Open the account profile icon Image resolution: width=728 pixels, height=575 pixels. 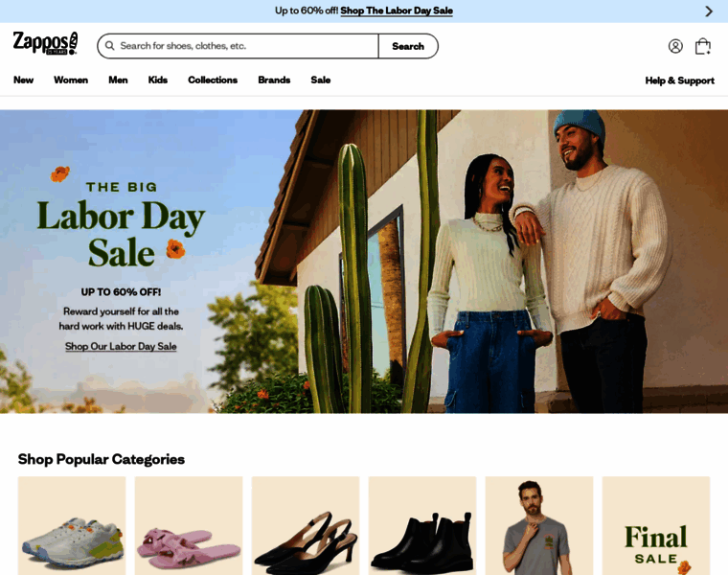pyautogui.click(x=675, y=46)
